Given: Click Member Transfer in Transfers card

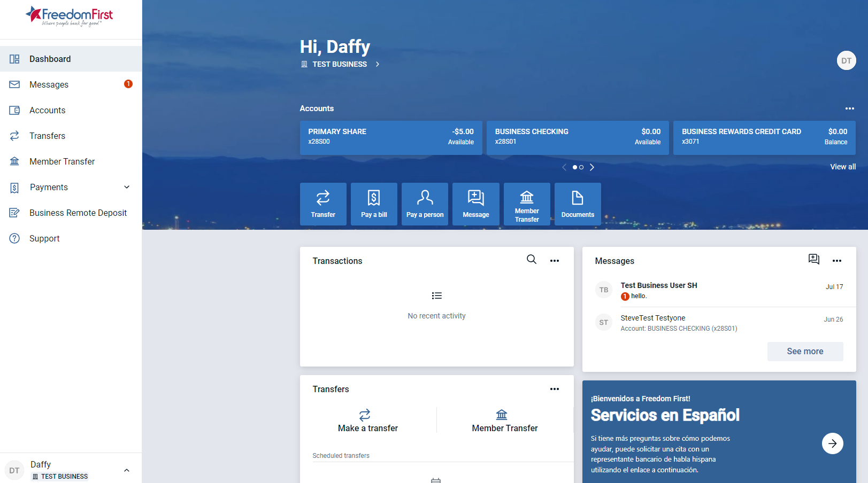Looking at the screenshot, I should (x=505, y=421).
